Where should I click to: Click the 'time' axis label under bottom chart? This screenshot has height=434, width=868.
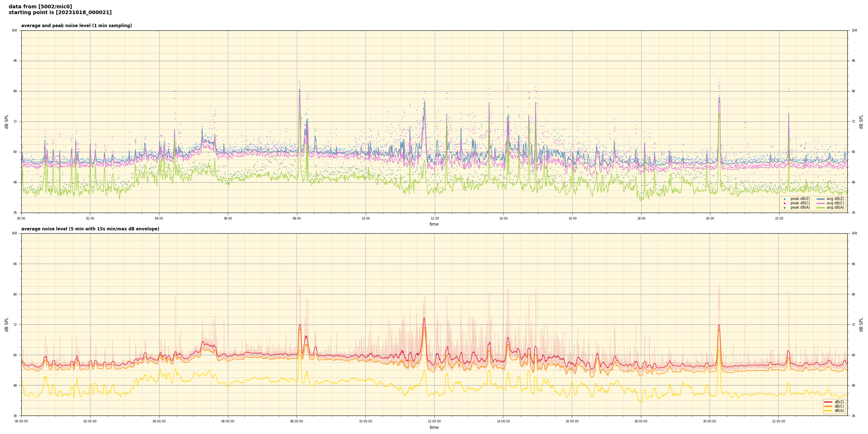click(x=434, y=427)
